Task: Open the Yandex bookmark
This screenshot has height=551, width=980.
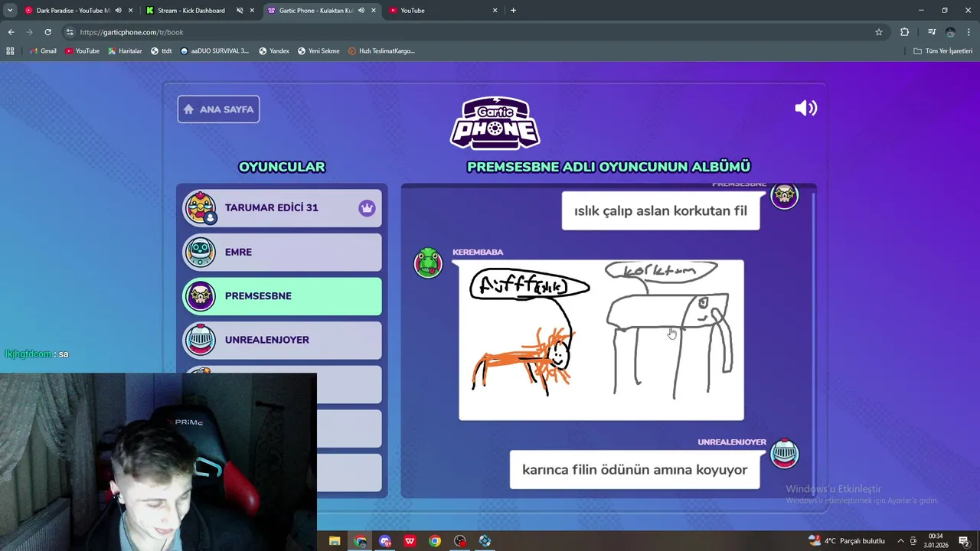Action: coord(274,51)
